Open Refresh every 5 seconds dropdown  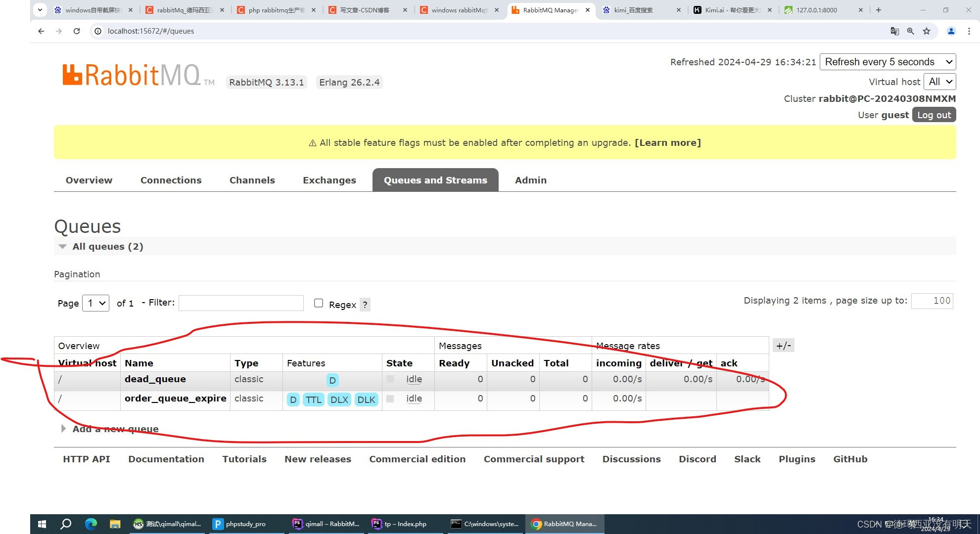(x=887, y=62)
